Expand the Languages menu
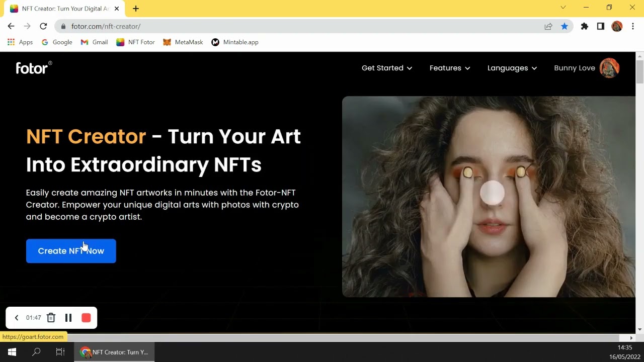 [x=512, y=68]
